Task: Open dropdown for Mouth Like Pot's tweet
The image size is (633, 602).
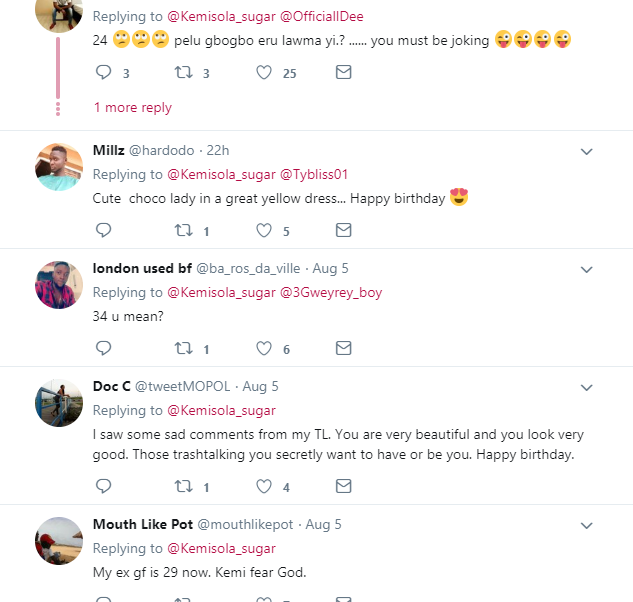Action: tap(587, 525)
